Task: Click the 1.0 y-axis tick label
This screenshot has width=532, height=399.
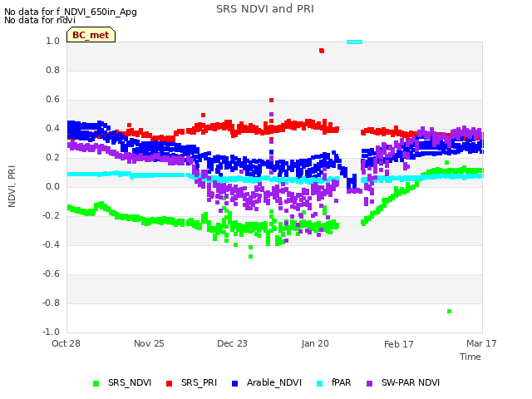Action: tap(52, 41)
